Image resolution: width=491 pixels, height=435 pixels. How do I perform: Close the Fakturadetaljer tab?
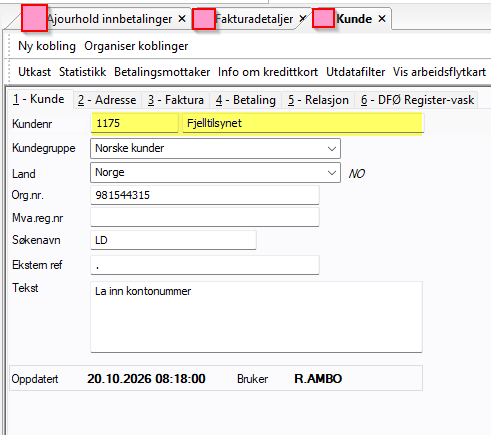tap(302, 19)
